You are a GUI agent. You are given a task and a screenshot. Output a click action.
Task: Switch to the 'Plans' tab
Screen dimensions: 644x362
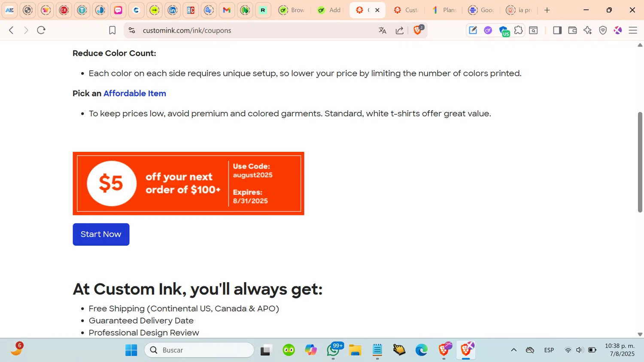[x=444, y=10]
